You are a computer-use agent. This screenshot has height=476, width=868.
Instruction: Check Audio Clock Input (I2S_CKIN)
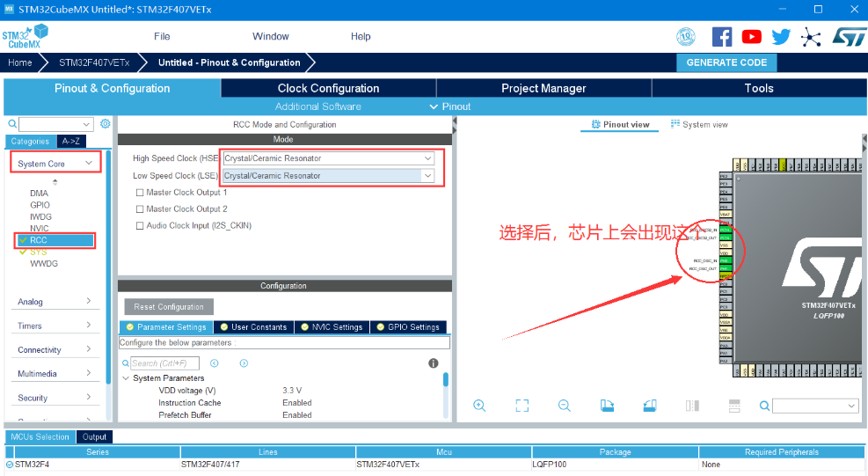[x=140, y=226]
